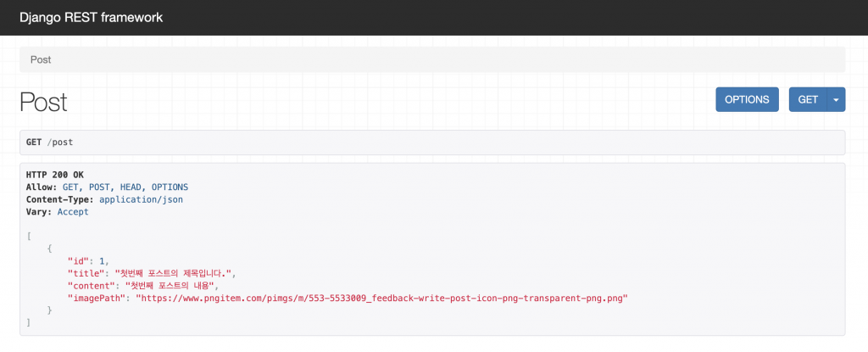Select the Allow header value GET, POST, HEAD, OPTIONS
The width and height of the screenshot is (868, 352).
click(125, 187)
